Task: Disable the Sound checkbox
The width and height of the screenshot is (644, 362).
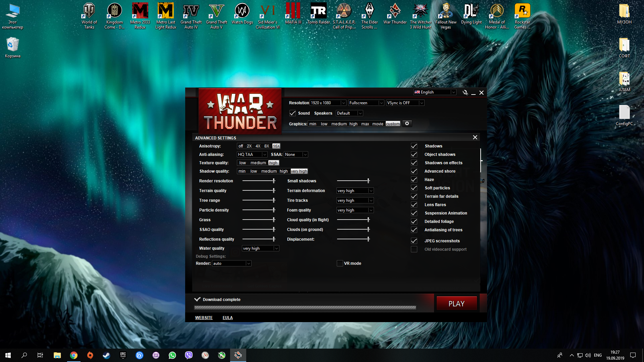Action: [x=293, y=113]
